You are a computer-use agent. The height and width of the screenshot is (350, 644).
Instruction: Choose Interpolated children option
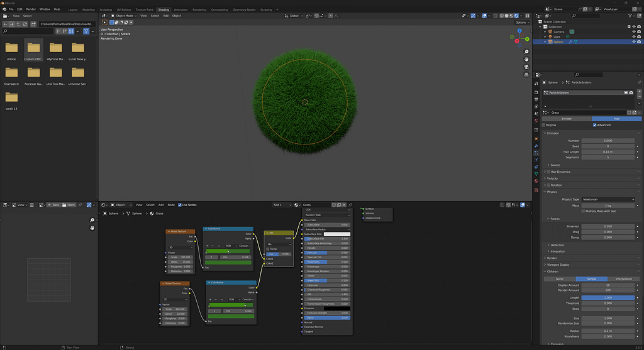click(624, 279)
